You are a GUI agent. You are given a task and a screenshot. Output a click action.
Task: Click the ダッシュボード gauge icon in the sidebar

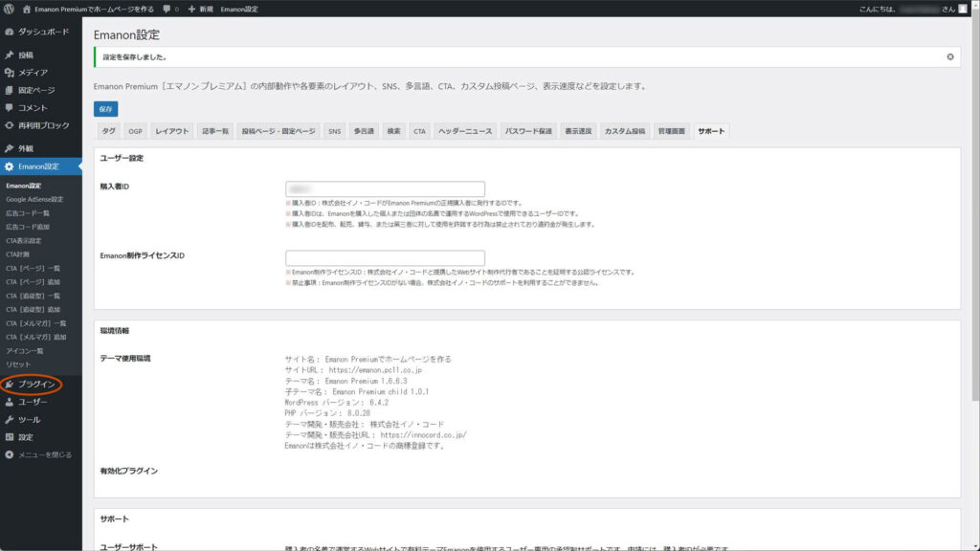click(x=9, y=32)
